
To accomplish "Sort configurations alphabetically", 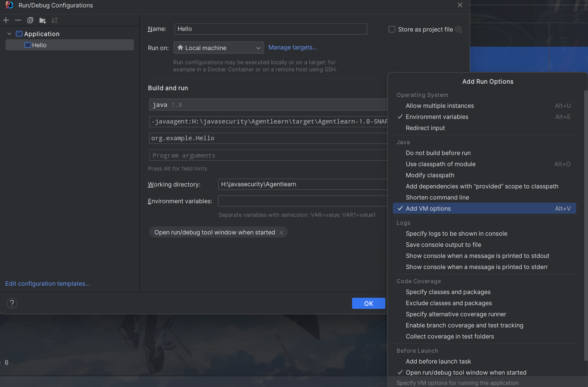I will [x=54, y=20].
